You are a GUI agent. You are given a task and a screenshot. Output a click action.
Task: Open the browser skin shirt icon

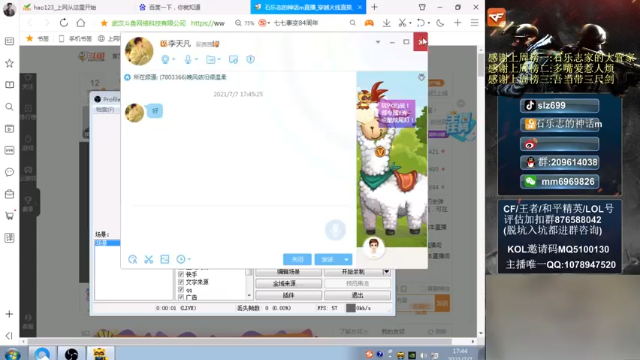coord(422,7)
